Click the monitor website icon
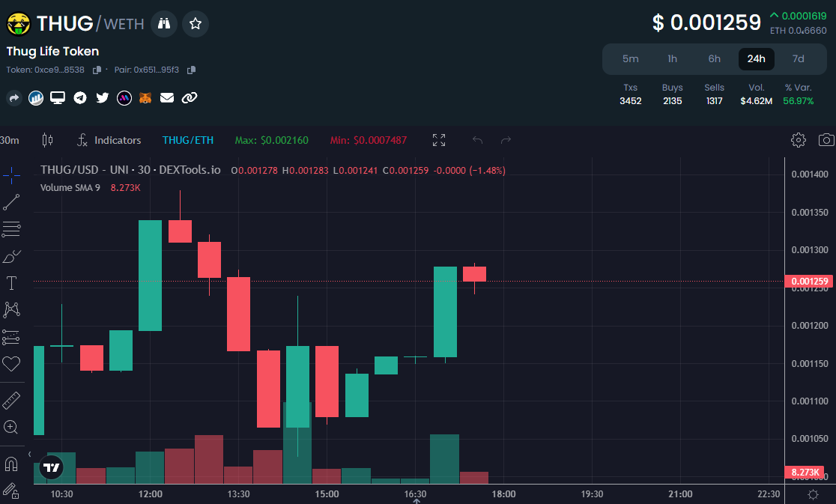Image resolution: width=836 pixels, height=504 pixels. point(58,98)
